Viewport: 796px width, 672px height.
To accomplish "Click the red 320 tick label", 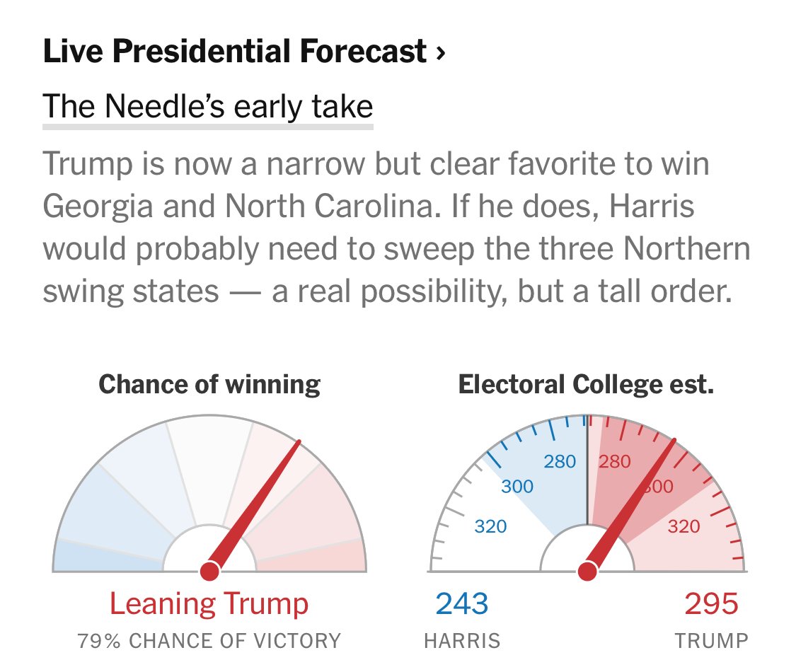I will tap(683, 526).
